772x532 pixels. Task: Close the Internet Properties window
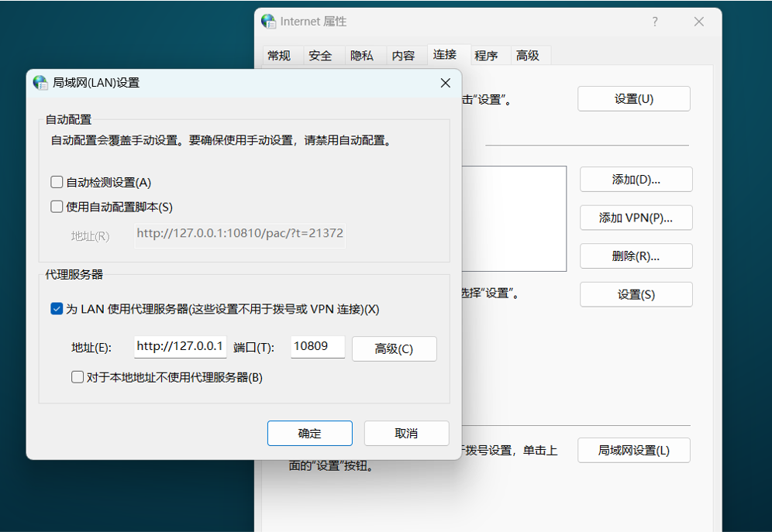coord(698,22)
